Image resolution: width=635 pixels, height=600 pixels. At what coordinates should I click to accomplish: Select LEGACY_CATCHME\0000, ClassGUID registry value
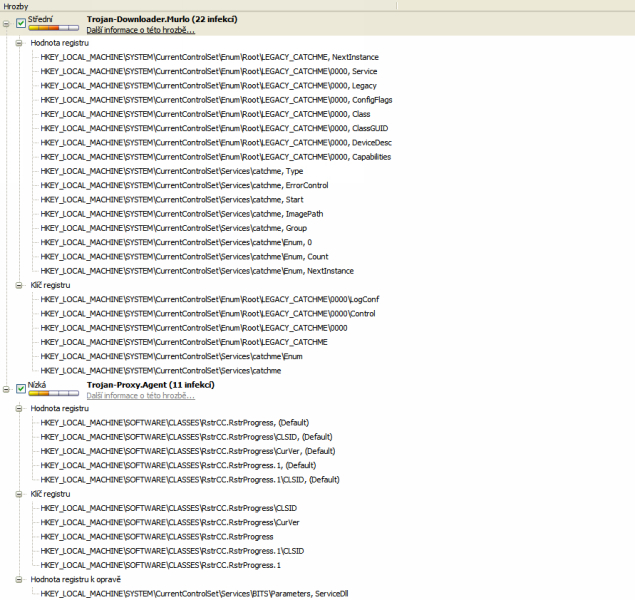(x=214, y=128)
